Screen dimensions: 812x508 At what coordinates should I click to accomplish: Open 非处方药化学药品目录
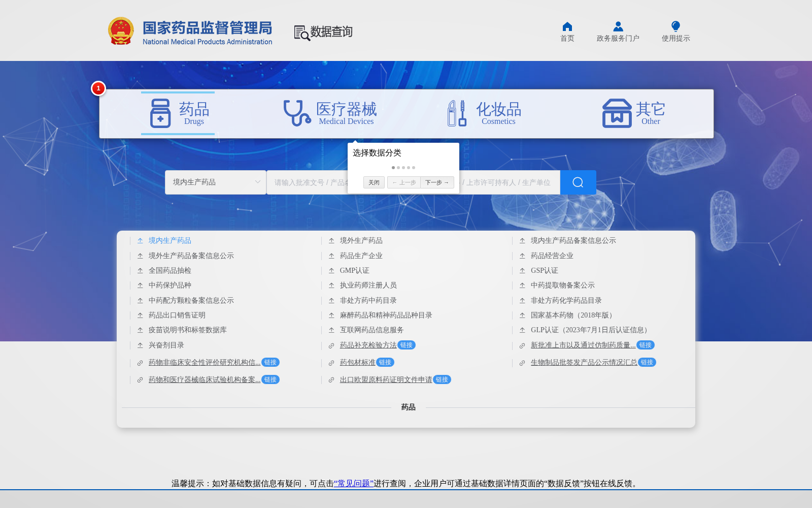click(x=566, y=301)
